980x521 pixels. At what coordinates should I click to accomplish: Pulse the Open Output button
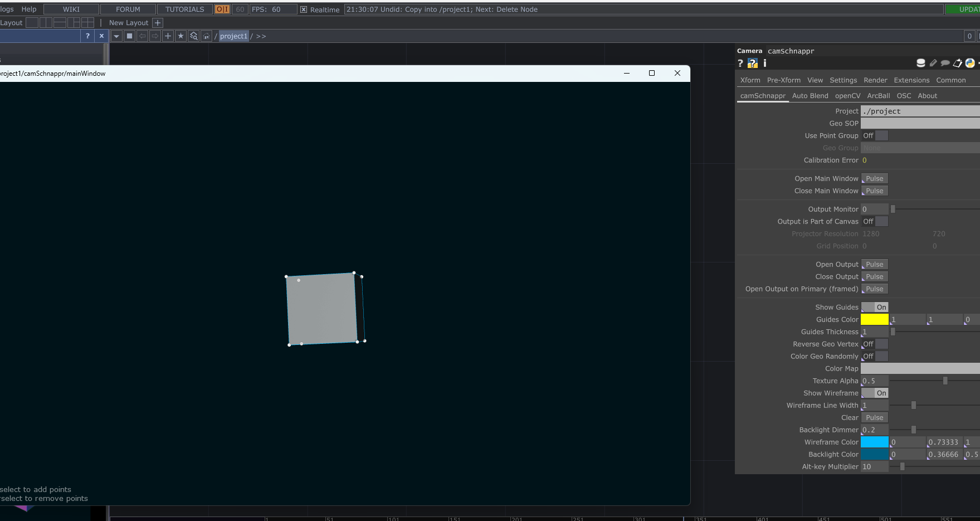(x=874, y=264)
